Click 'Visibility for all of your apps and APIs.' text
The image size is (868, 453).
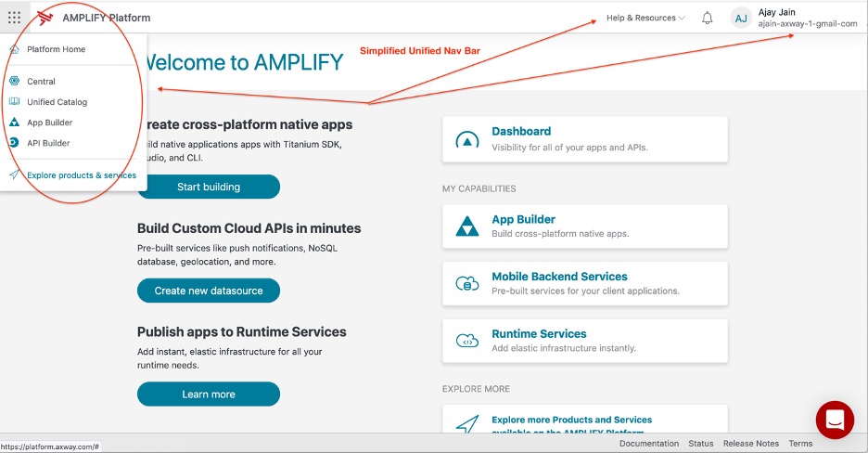[569, 148]
